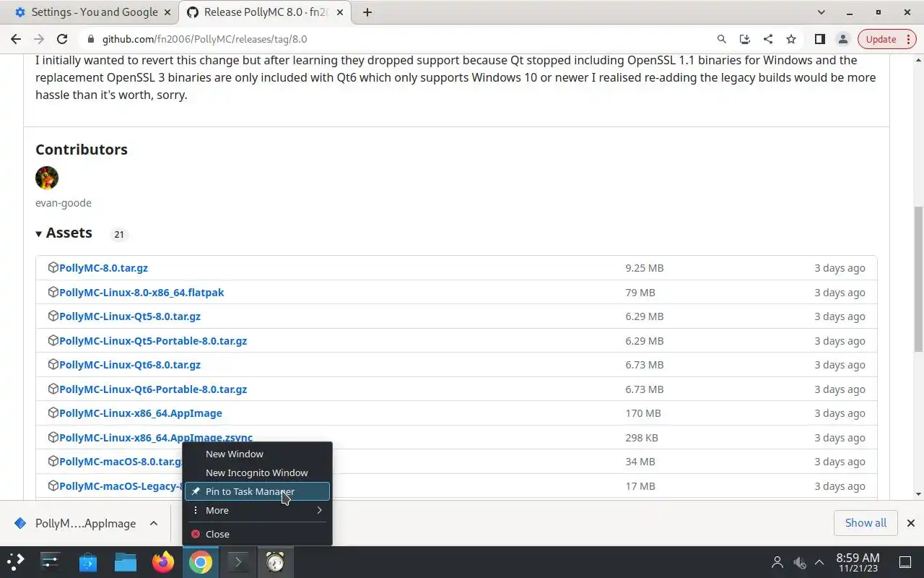Screen dimensions: 924x578
Task: Click the browser back arrow
Action: (16, 39)
